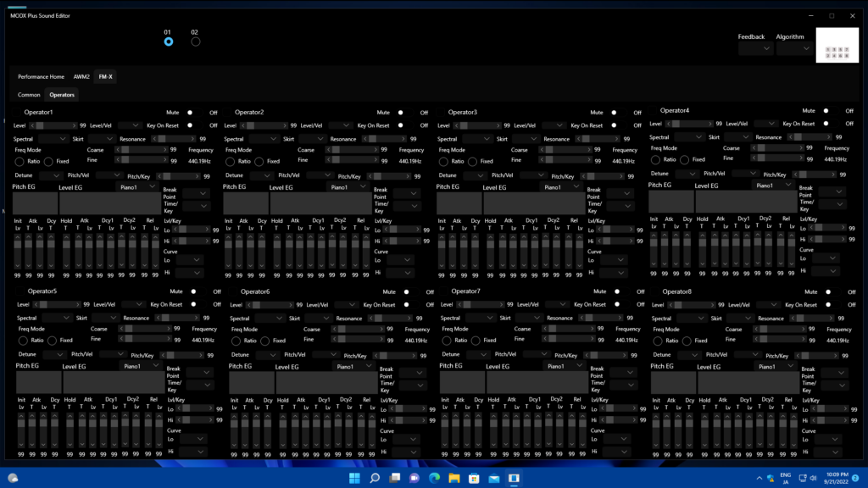
Task: Open Microsoft Store from the taskbar
Action: point(474,478)
